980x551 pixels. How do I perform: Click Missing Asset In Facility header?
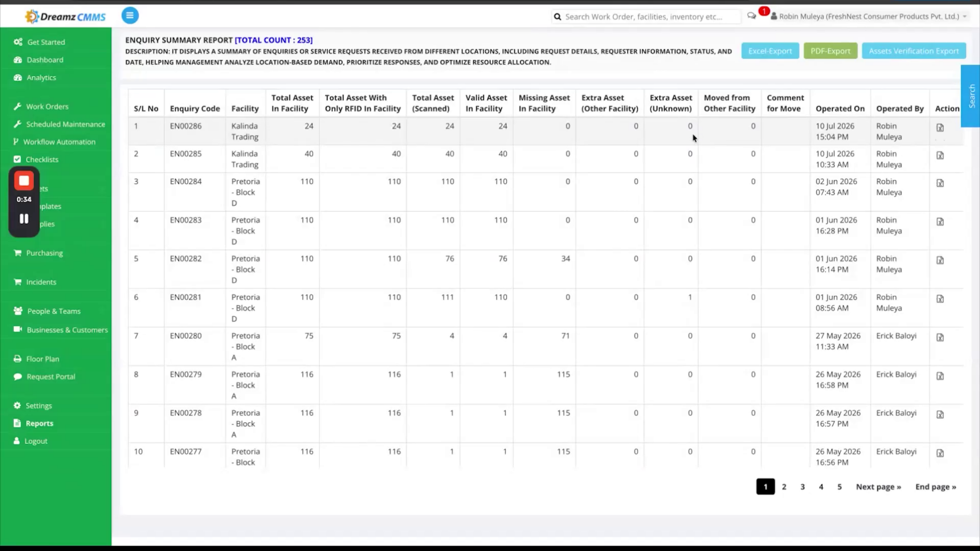[544, 103]
